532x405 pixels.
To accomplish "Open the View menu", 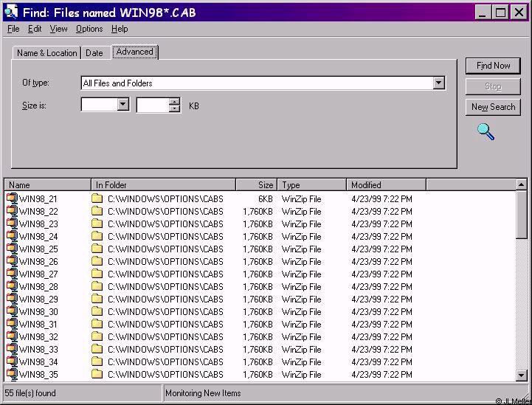I will point(58,29).
